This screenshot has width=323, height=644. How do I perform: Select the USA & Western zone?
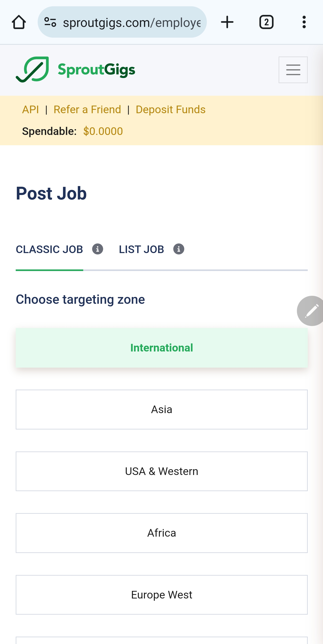pos(162,471)
